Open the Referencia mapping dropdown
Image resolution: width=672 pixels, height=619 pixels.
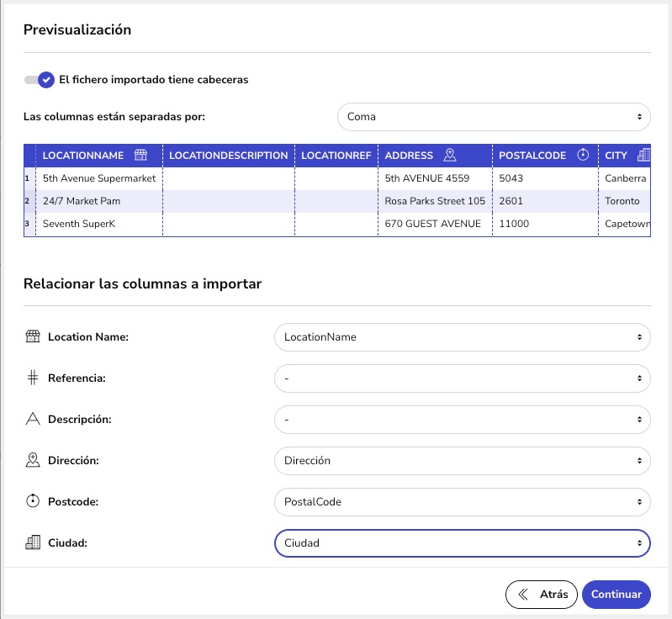click(463, 378)
